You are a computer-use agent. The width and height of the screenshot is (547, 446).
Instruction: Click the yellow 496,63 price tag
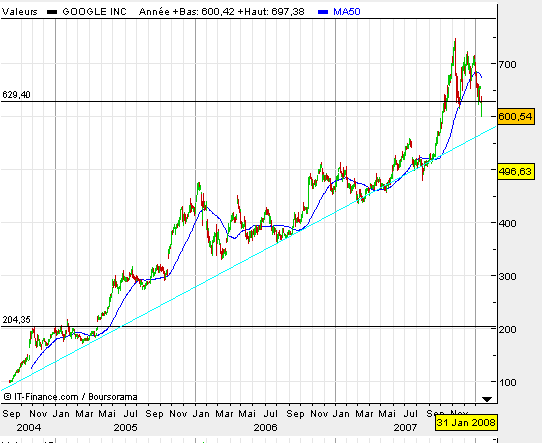point(515,171)
